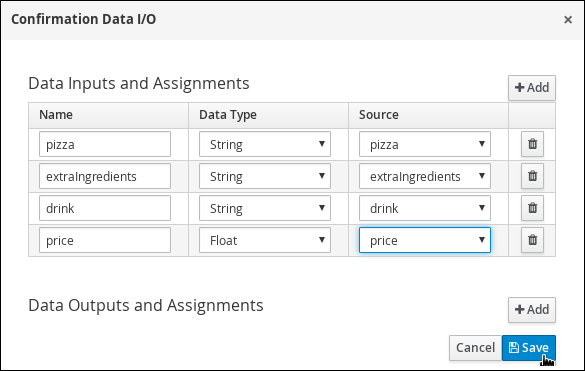Edit the pizza name field
Viewport: 585px width, 371px height.
[105, 144]
